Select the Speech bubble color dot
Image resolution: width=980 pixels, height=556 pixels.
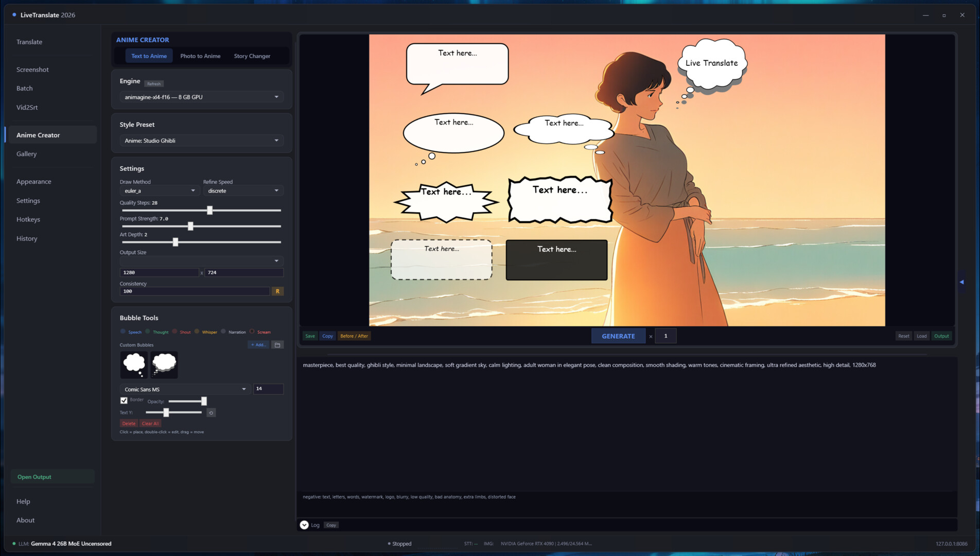(x=123, y=332)
